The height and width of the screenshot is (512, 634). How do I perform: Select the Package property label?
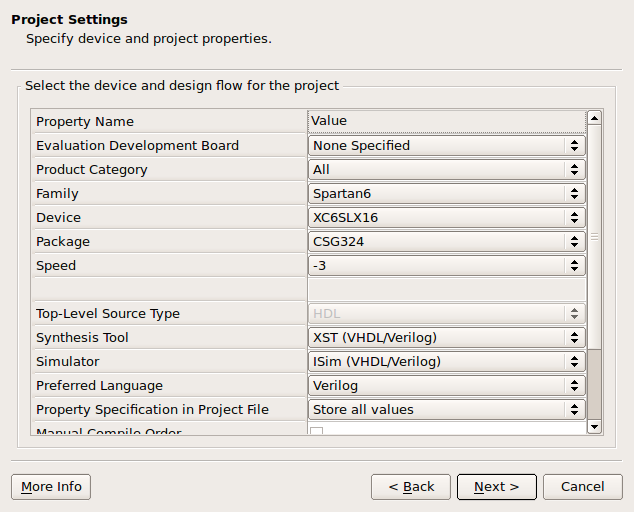pos(63,242)
